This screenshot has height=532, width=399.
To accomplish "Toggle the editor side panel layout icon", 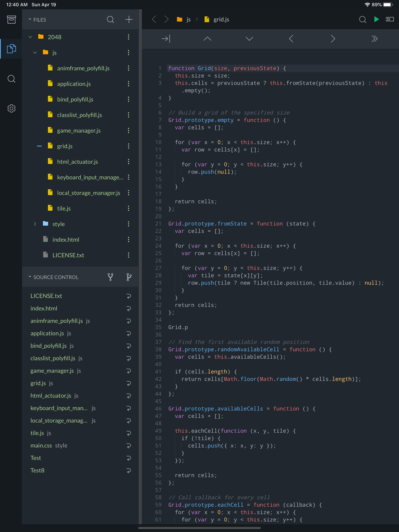I will (390, 19).
